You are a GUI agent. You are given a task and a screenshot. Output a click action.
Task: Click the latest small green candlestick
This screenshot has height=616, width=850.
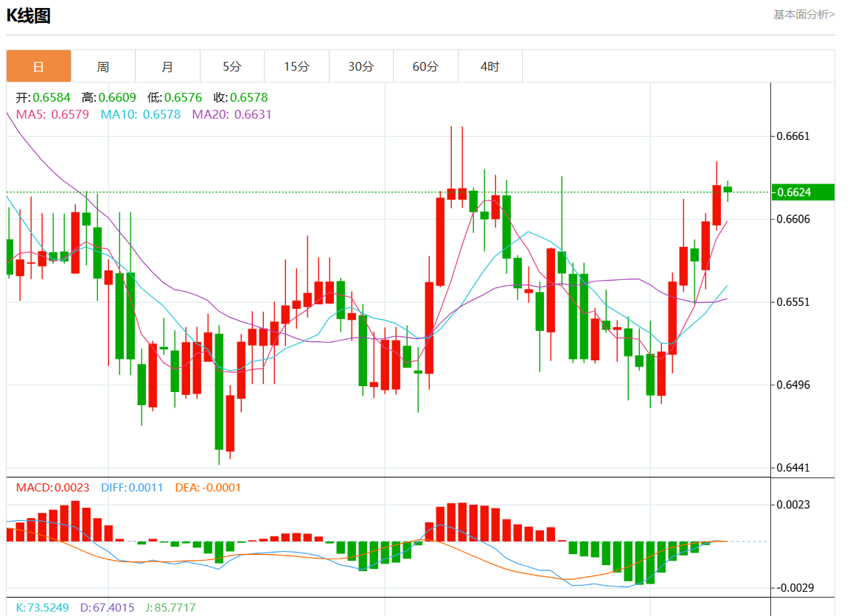tap(728, 189)
